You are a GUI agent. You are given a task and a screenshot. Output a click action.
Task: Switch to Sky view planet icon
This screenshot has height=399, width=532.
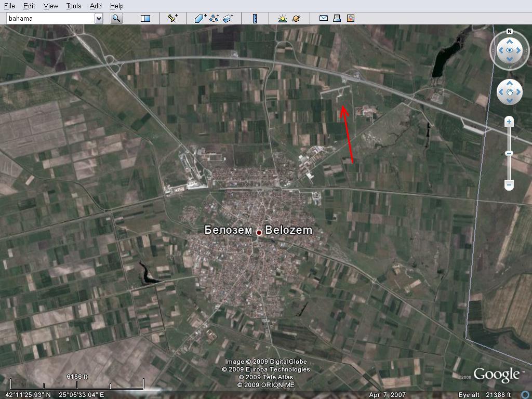tap(296, 18)
